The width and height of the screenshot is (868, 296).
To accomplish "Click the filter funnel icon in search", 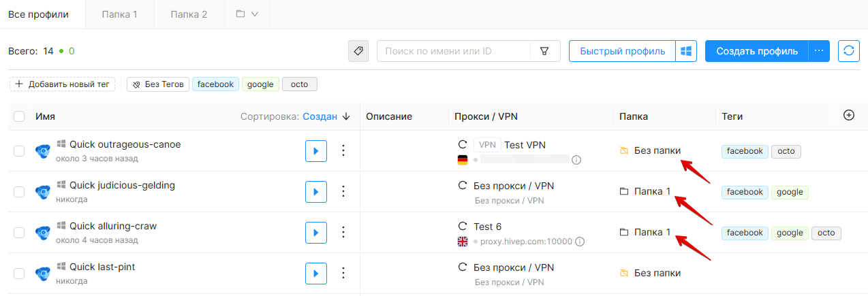I will point(544,51).
